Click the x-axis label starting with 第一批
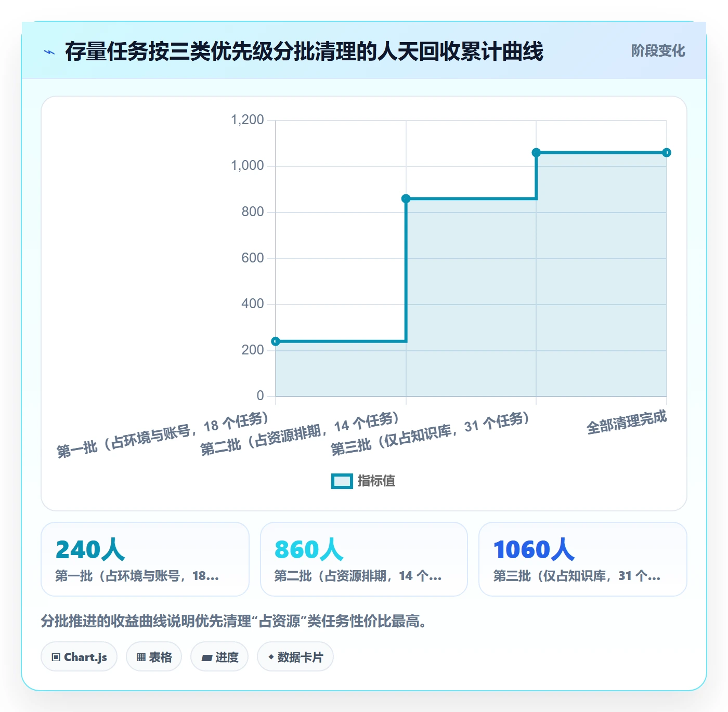Viewport: 728px width, 712px height. pyautogui.click(x=163, y=435)
